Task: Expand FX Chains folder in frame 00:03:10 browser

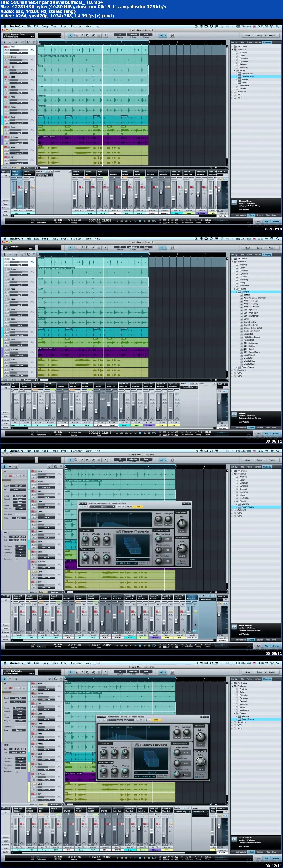Action: (232, 46)
